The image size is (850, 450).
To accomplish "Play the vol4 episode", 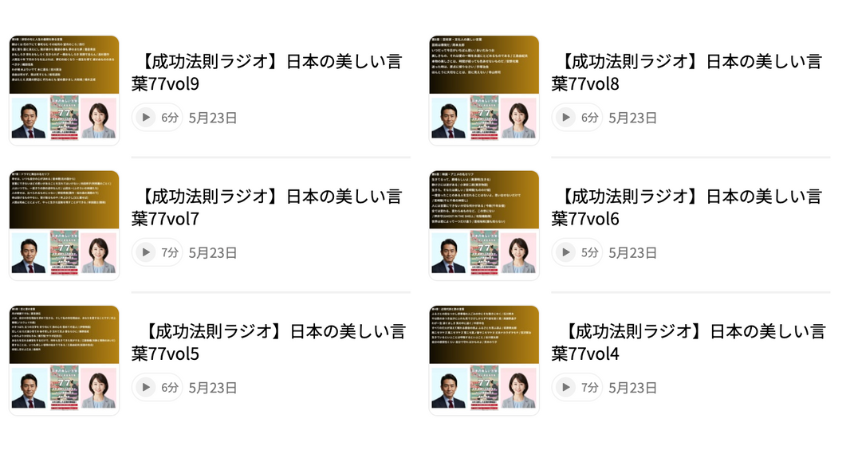I will click(x=565, y=388).
